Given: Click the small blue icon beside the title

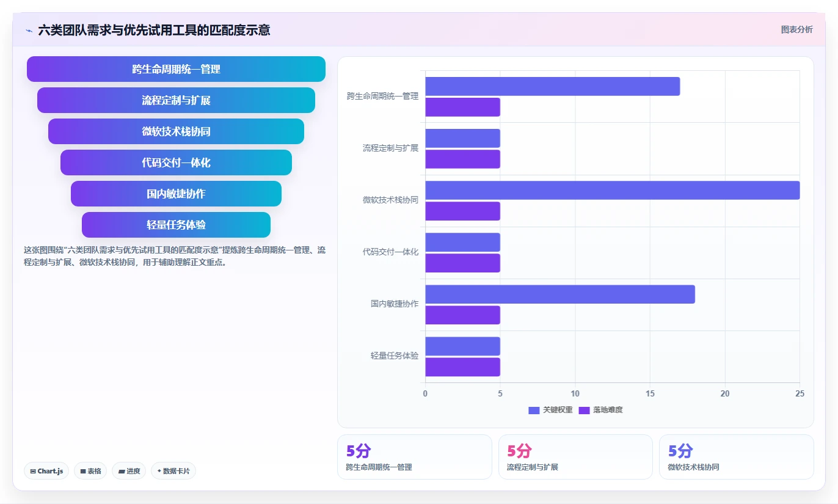Looking at the screenshot, I should click(29, 30).
